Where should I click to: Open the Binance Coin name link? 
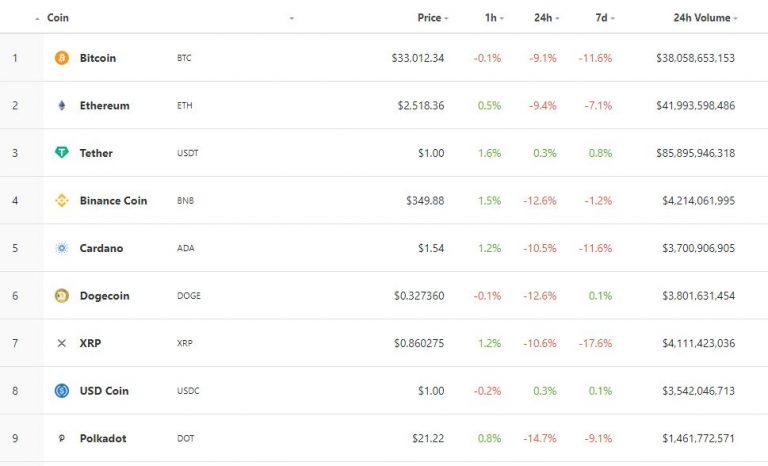(113, 200)
